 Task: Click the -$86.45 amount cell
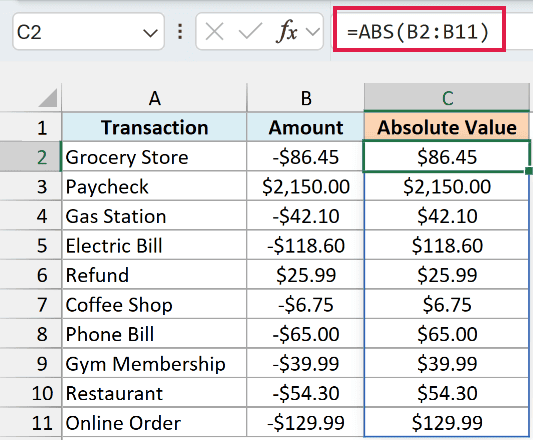tap(306, 157)
